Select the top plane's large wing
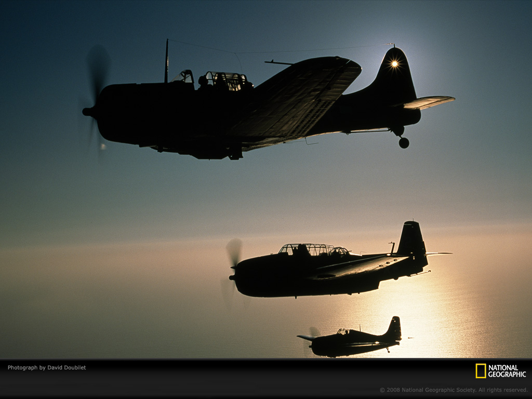The height and width of the screenshot is (399, 532). [301, 99]
